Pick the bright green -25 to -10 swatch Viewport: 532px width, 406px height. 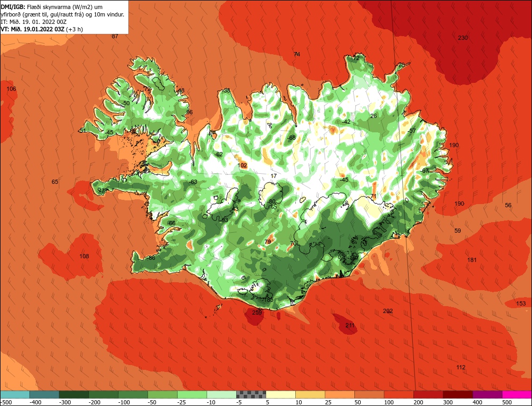[192, 394]
